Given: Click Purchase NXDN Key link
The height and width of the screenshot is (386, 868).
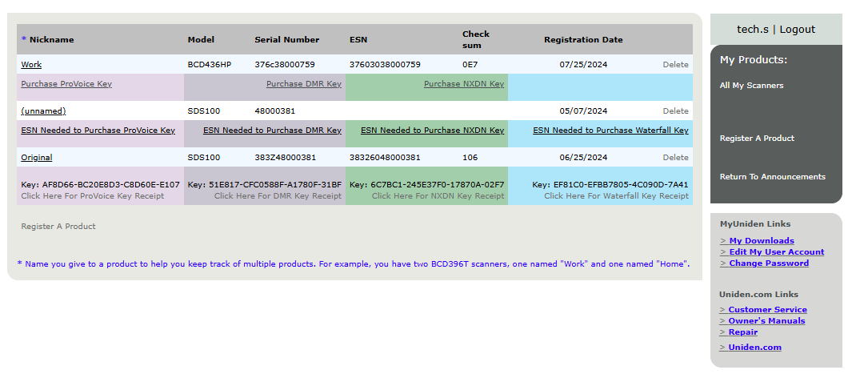Looking at the screenshot, I should tap(464, 83).
